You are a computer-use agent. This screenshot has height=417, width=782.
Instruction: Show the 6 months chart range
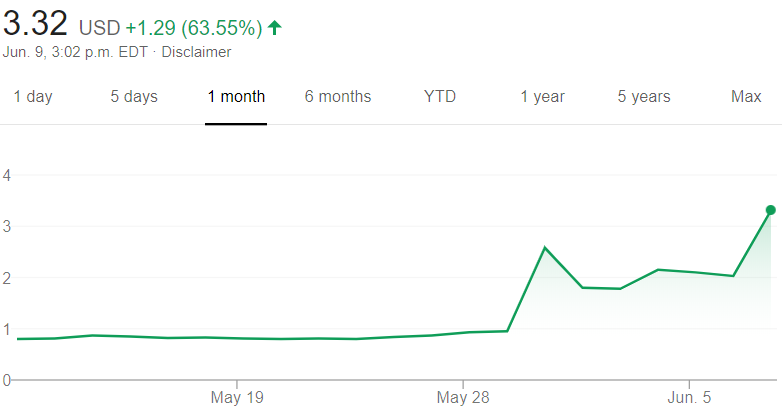pos(338,96)
